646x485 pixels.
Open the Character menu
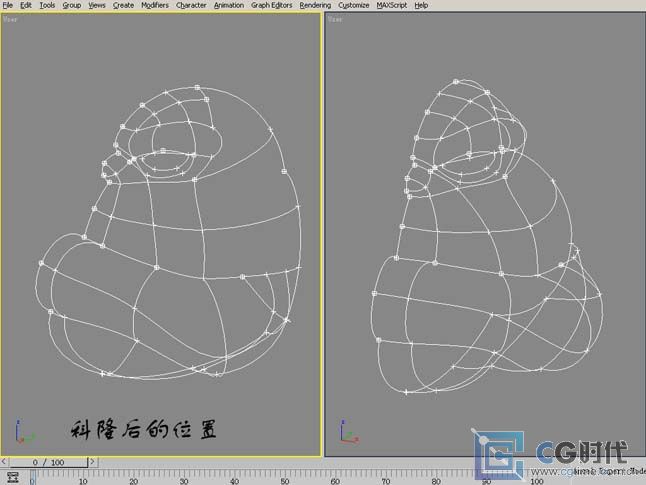pyautogui.click(x=191, y=5)
